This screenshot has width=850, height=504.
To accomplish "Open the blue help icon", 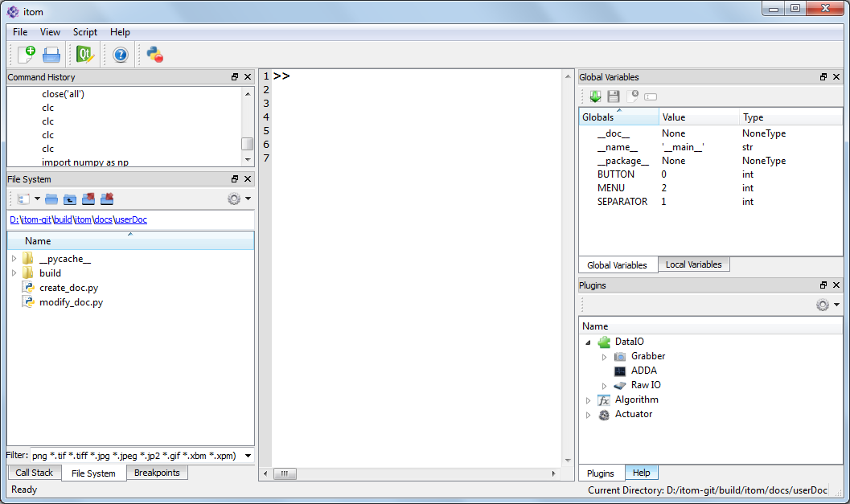I will pyautogui.click(x=121, y=55).
